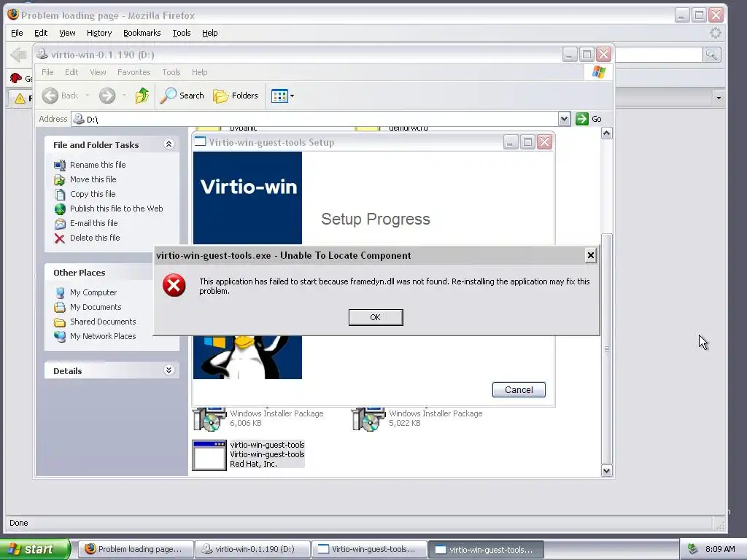The height and width of the screenshot is (560, 747).
Task: Click the system tray hardware icon
Action: point(692,549)
